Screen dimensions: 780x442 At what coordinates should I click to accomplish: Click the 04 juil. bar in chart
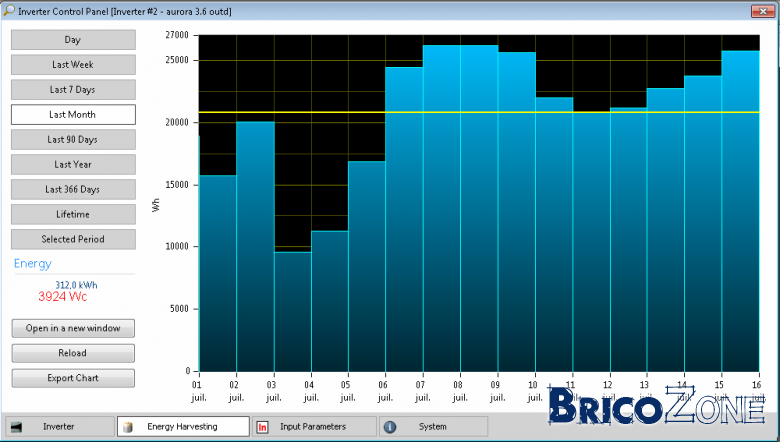point(330,301)
